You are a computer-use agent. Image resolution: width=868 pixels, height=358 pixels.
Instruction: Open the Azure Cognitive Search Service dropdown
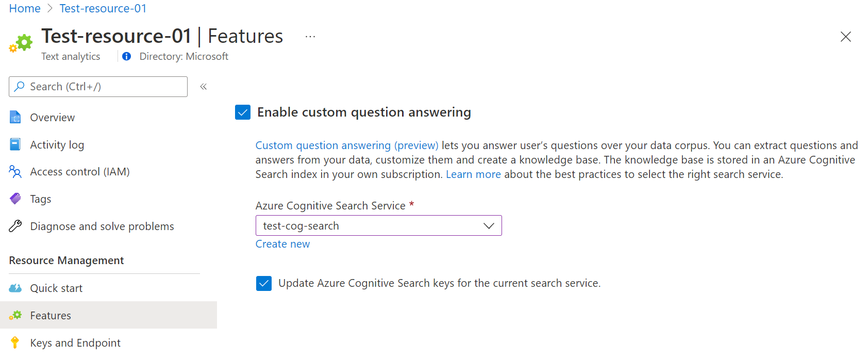coord(378,225)
